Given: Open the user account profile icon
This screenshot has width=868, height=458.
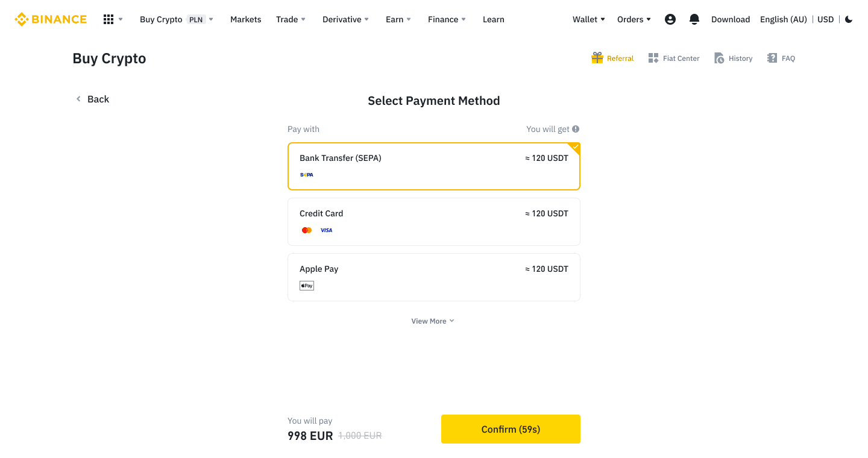Looking at the screenshot, I should coord(670,19).
